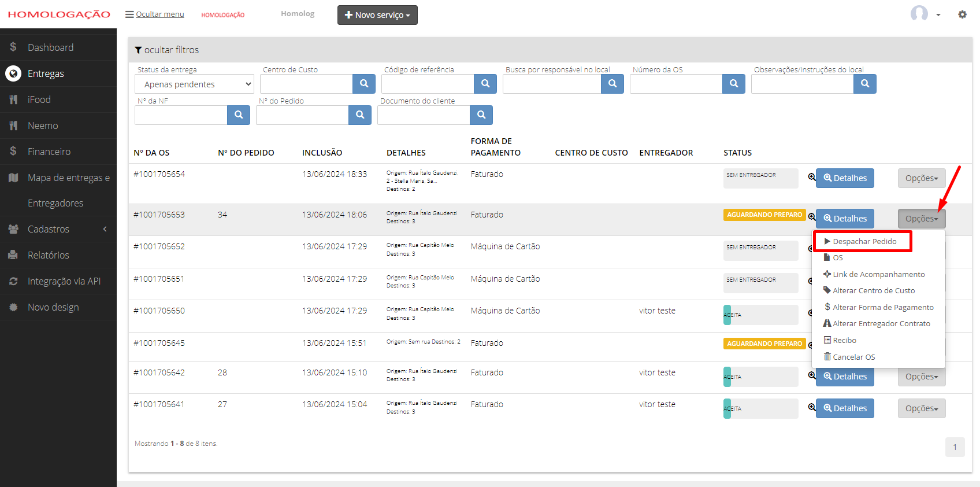
Task: Open Financeiro in the sidebar
Action: [x=58, y=152]
